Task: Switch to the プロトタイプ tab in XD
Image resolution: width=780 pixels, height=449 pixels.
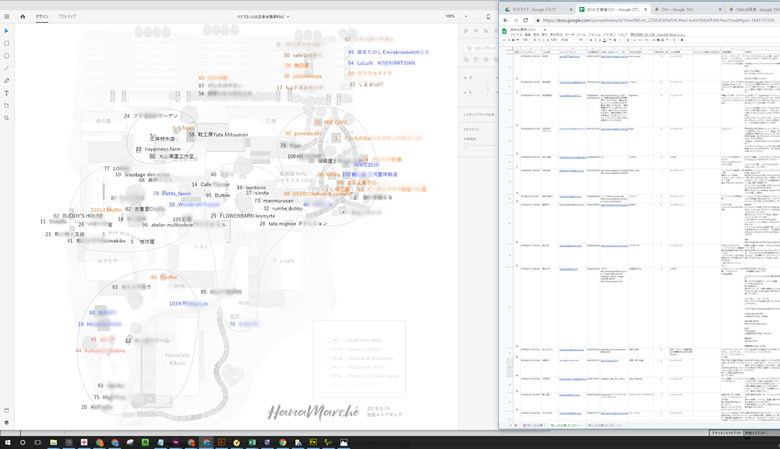Action: (67, 16)
